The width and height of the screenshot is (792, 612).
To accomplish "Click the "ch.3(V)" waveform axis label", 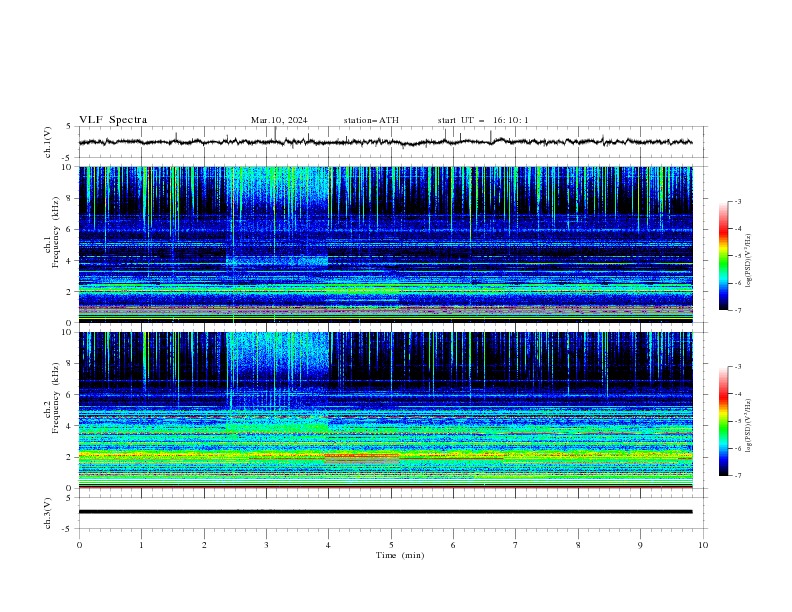I will (48, 513).
